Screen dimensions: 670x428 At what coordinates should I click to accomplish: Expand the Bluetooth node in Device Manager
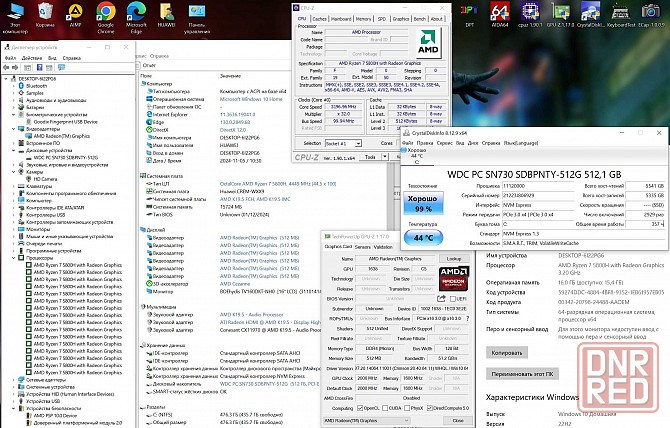(x=13, y=86)
